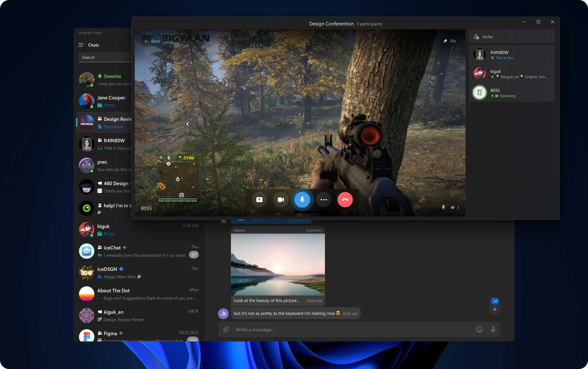
Task: Click the 8055 green avatar in participants
Action: 480,92
